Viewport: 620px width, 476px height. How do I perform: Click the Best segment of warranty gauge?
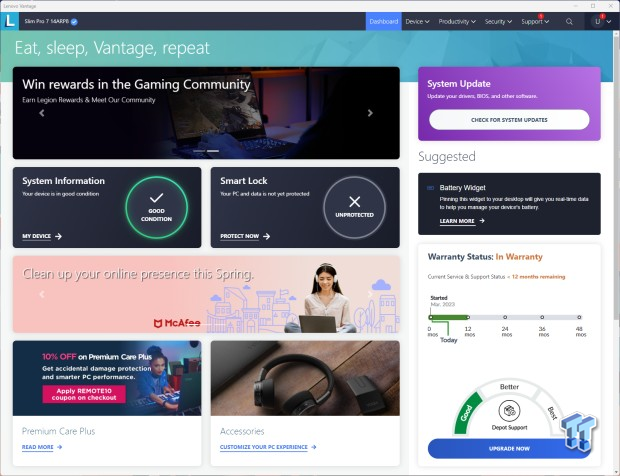[552, 413]
